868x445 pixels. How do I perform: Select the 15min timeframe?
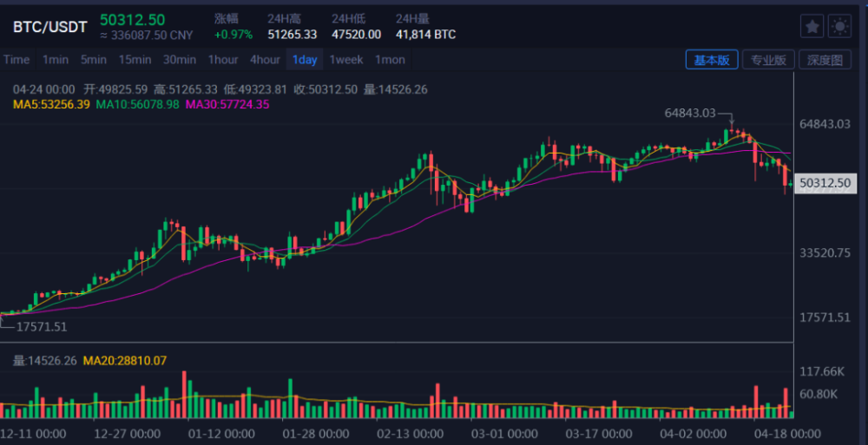135,60
